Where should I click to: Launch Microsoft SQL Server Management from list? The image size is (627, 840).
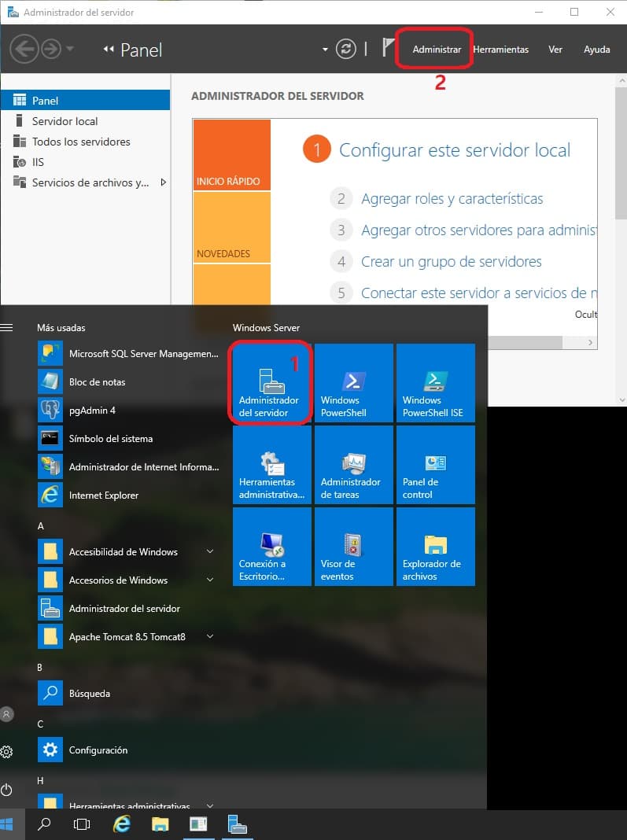128,354
